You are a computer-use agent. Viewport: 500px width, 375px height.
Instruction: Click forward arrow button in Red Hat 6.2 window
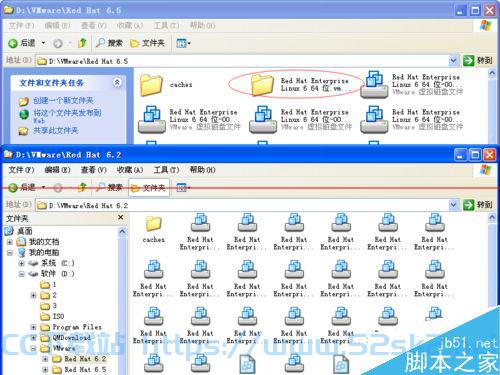[x=58, y=188]
